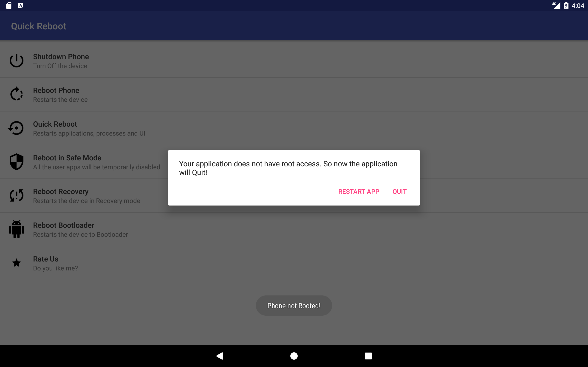The image size is (588, 367).
Task: Select the Reboot Phone circular arrow icon
Action: (17, 94)
